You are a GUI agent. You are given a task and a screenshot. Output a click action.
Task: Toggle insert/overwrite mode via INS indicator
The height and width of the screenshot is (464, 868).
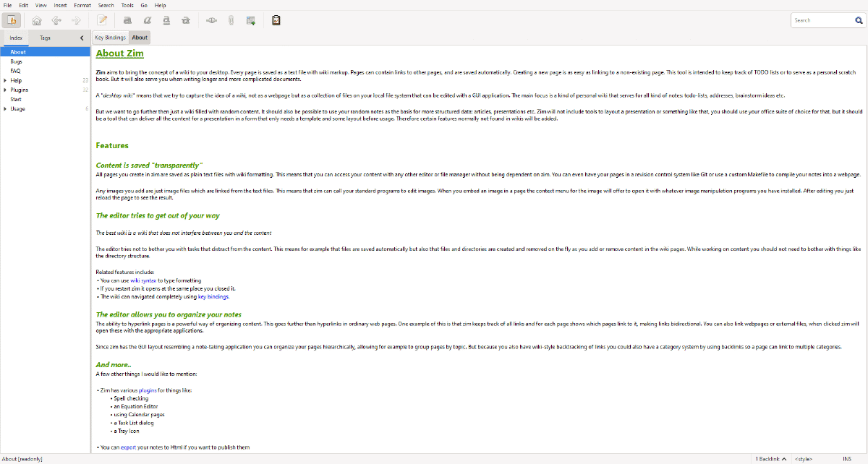(847, 458)
